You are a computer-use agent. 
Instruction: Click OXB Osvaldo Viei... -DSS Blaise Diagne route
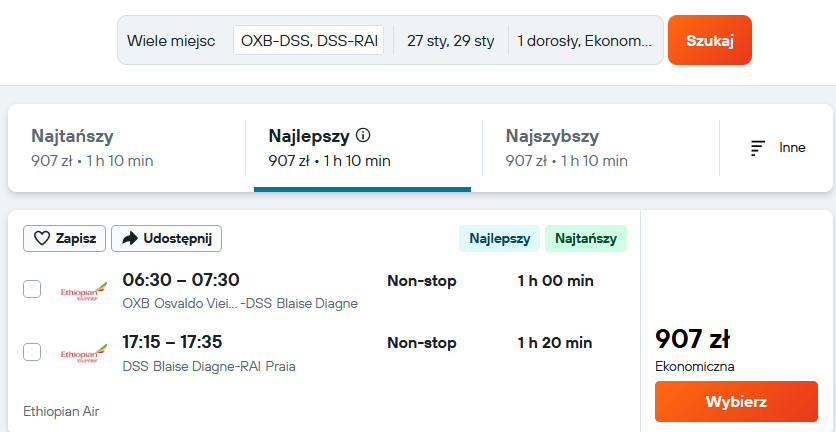tap(240, 303)
